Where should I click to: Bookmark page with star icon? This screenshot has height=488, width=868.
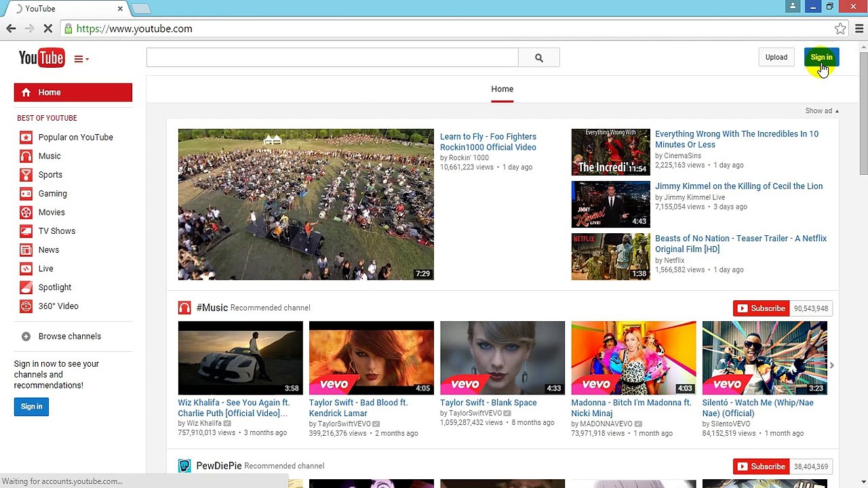[840, 28]
